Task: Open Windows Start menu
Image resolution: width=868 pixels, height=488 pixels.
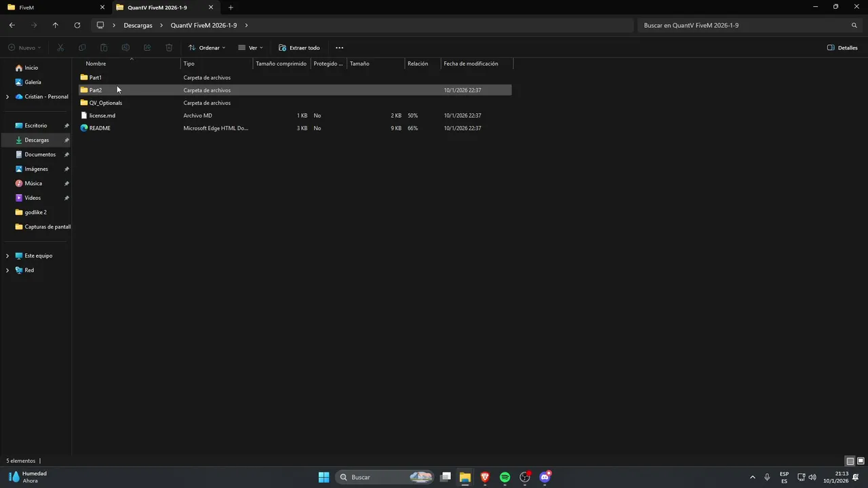Action: tap(323, 477)
